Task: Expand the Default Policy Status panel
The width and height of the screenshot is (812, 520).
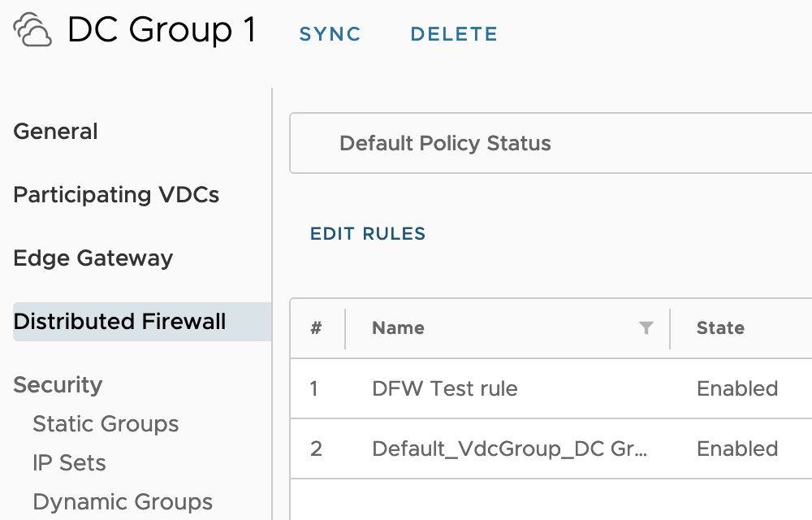Action: [445, 144]
